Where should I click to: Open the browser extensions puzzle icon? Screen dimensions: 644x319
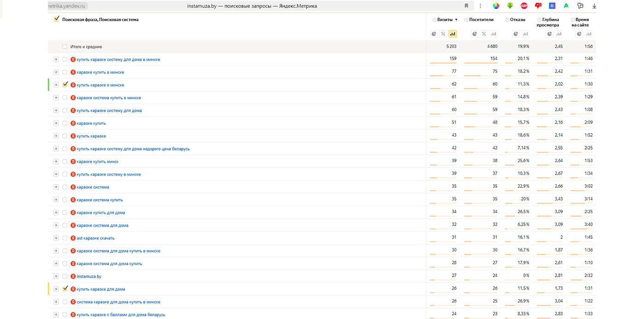point(580,6)
